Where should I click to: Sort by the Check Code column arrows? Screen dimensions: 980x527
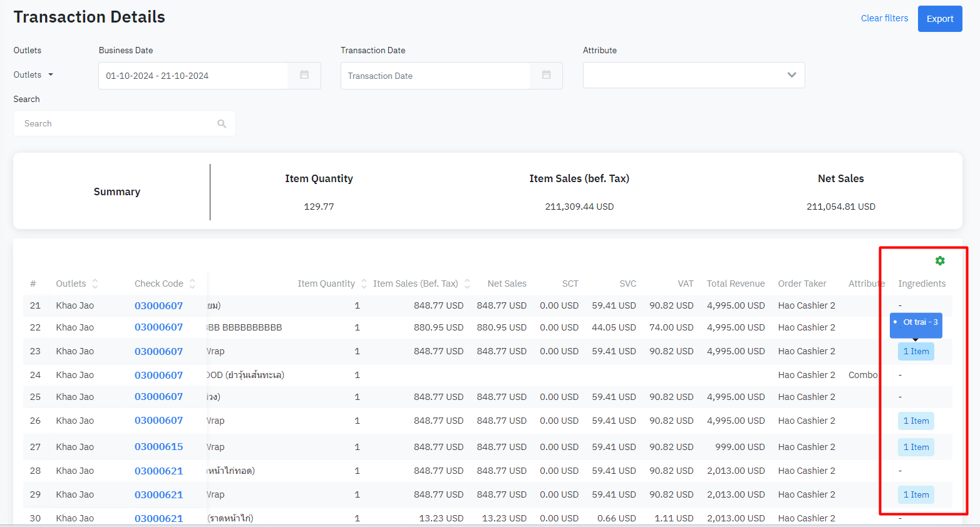[x=192, y=284]
